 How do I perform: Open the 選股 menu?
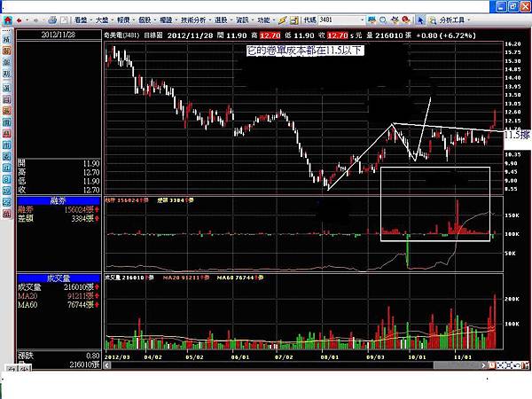(221, 20)
